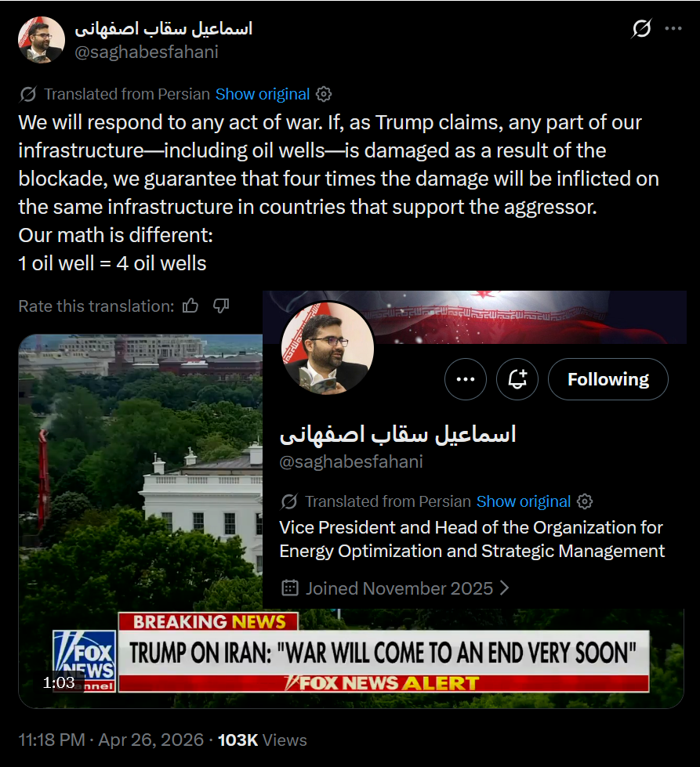The image size is (700, 767).
Task: Show original Persian text of profile bio
Action: [x=524, y=501]
